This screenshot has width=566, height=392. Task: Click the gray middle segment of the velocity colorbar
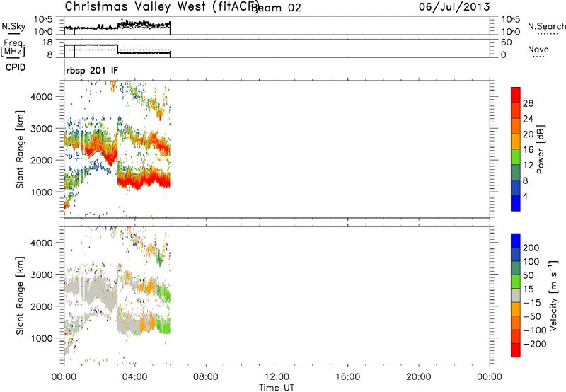(x=516, y=296)
